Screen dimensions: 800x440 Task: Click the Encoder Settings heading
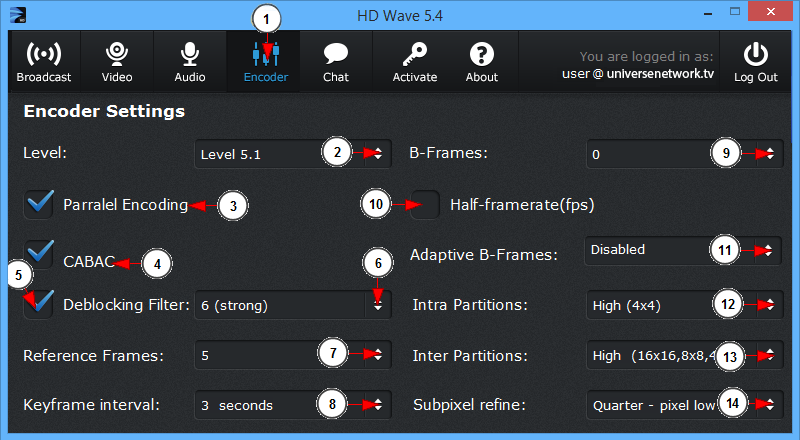tap(104, 111)
